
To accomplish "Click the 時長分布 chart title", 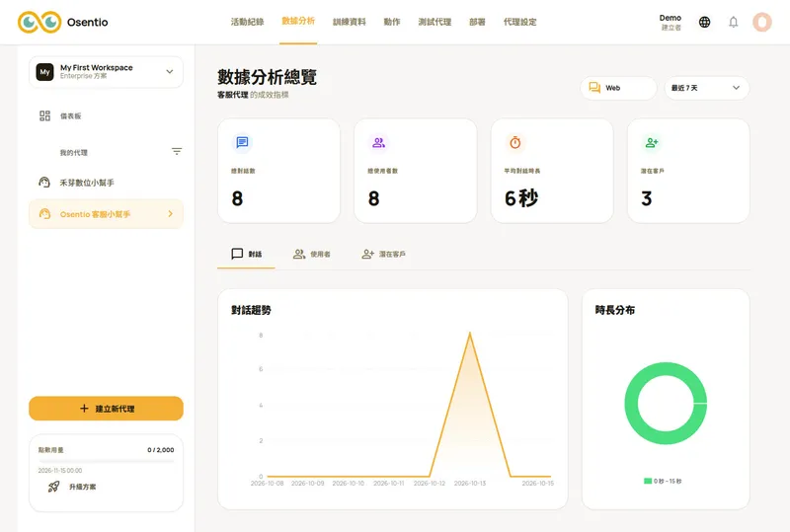I will (615, 310).
